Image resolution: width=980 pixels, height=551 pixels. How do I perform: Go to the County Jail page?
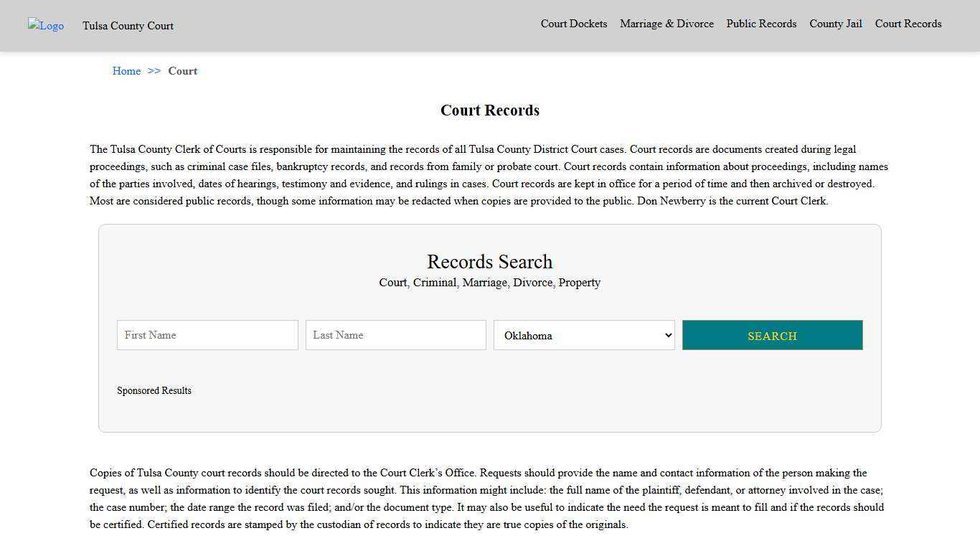(835, 24)
